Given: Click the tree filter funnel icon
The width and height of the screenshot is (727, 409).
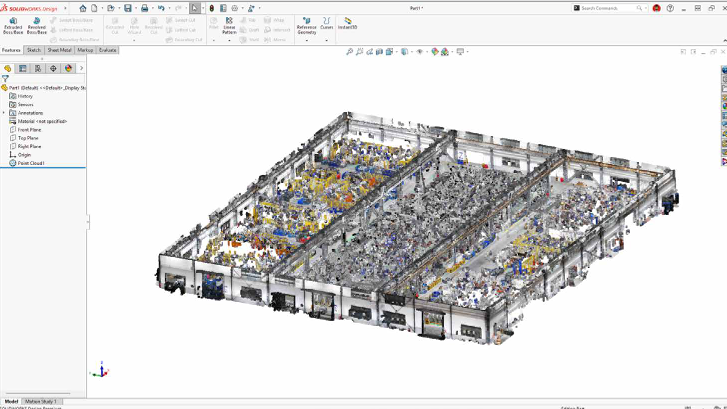Looking at the screenshot, I should click(5, 79).
